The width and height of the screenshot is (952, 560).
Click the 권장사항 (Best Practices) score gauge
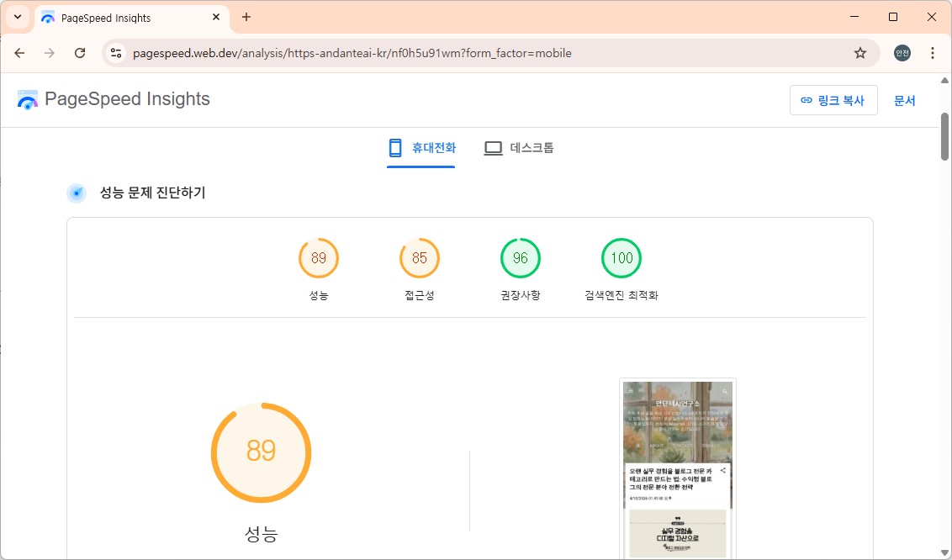pos(520,258)
